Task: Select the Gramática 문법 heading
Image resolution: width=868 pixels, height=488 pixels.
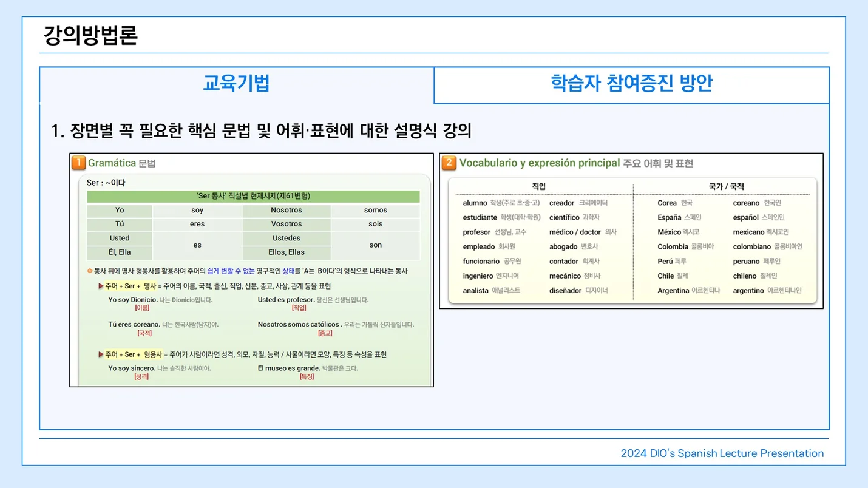Action: (x=122, y=163)
